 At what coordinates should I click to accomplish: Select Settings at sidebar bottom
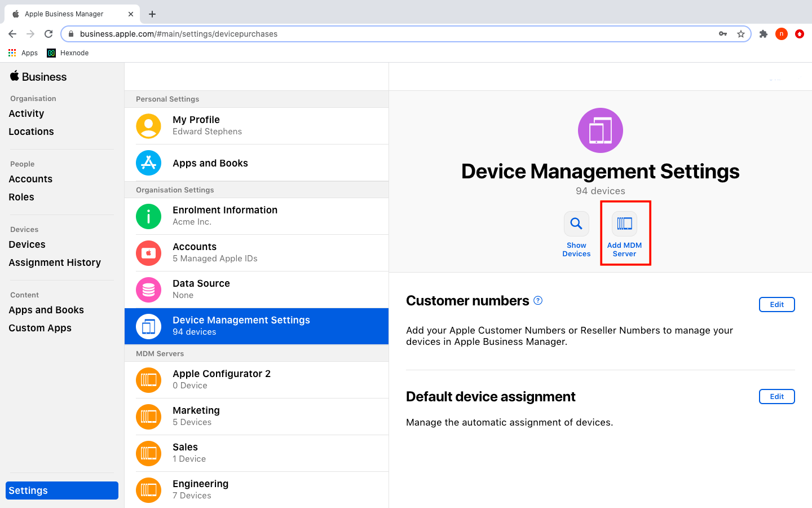(62, 491)
